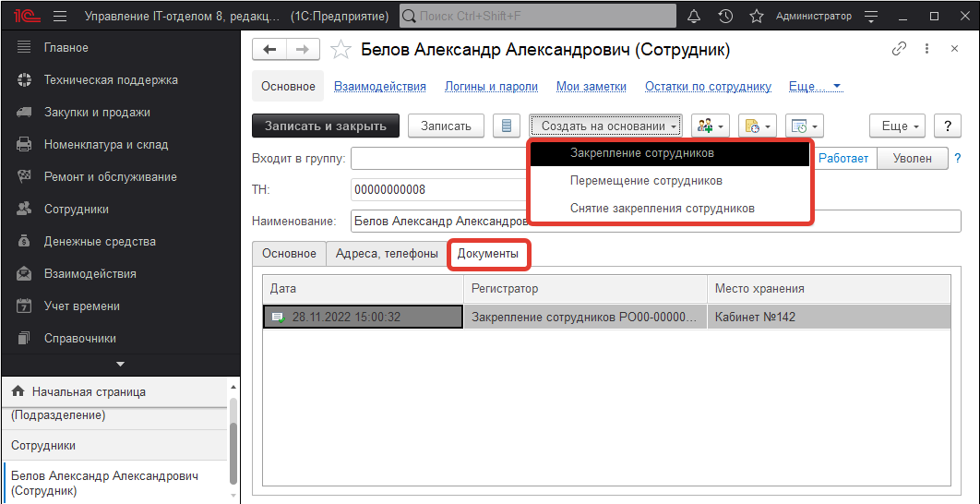Click Записать и закрыть button

325,126
